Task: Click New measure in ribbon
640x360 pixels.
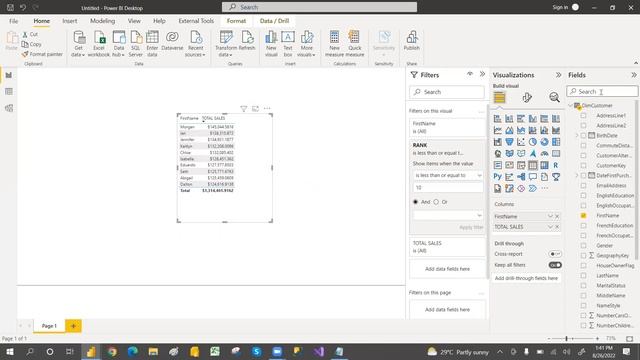Action: point(334,43)
